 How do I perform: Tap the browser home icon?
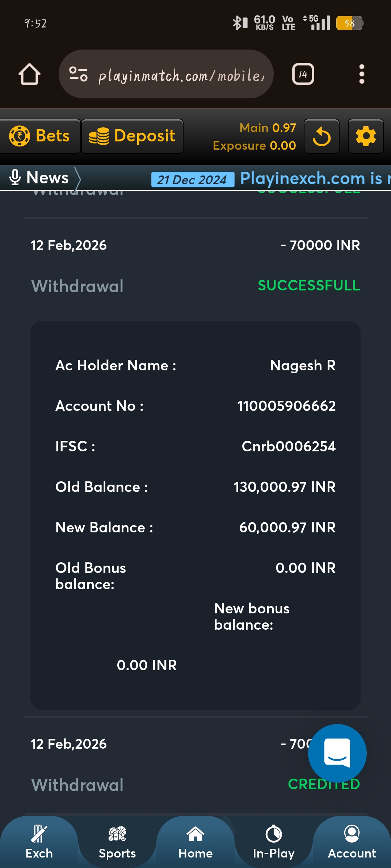29,74
